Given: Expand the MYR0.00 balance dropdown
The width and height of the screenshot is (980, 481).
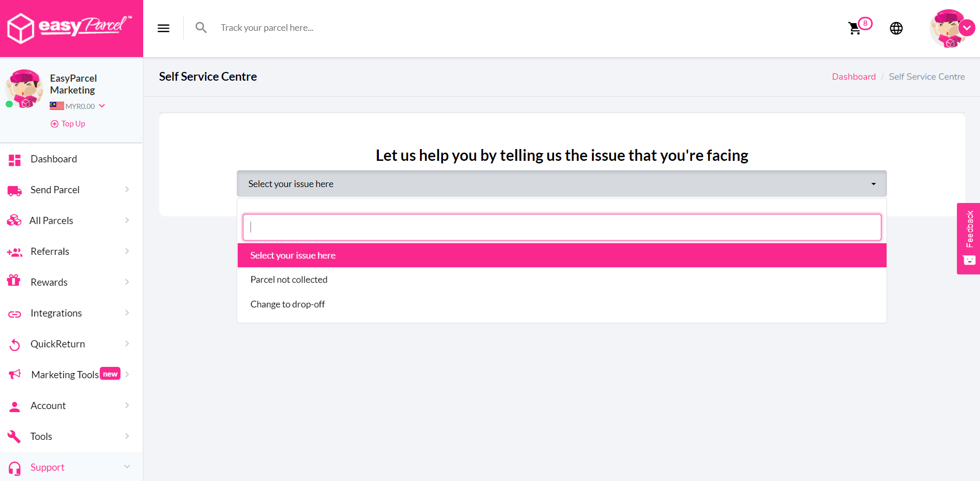Looking at the screenshot, I should tap(102, 106).
